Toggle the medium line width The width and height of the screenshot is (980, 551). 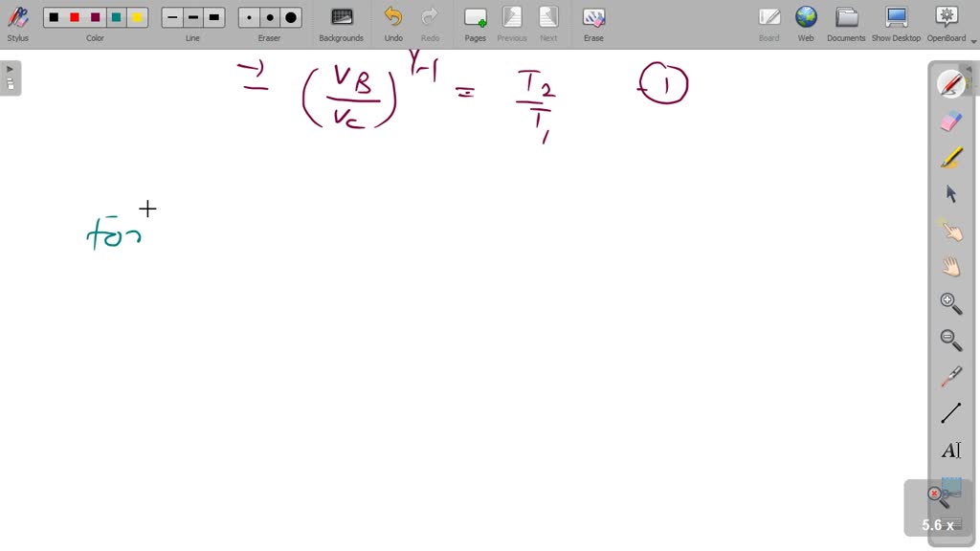191,16
